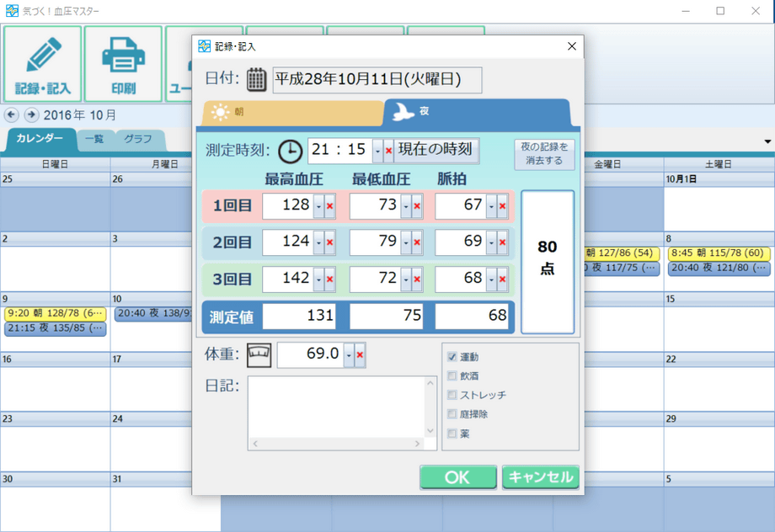775x532 pixels.
Task: Expand 2回目 最低血圧 dropdown arrow
Action: [x=406, y=242]
